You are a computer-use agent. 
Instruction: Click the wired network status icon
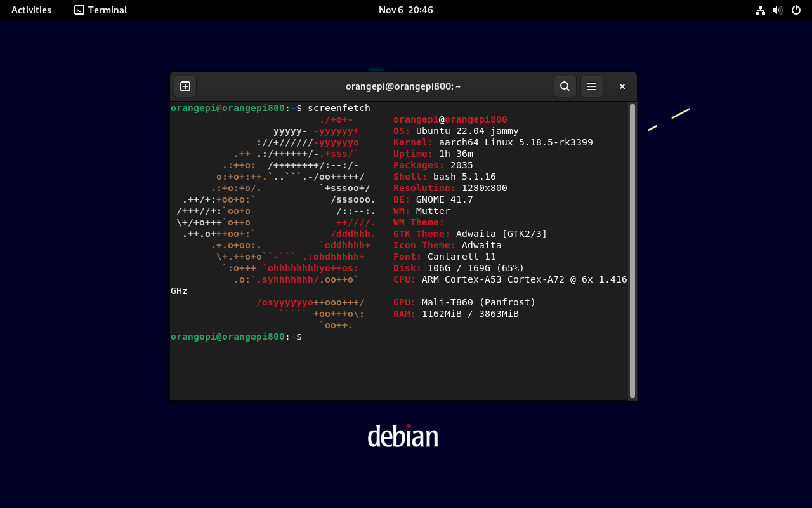[760, 10]
